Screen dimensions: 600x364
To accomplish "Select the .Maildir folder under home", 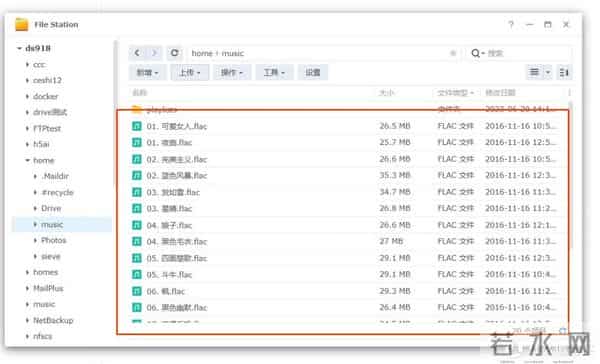I will click(55, 176).
